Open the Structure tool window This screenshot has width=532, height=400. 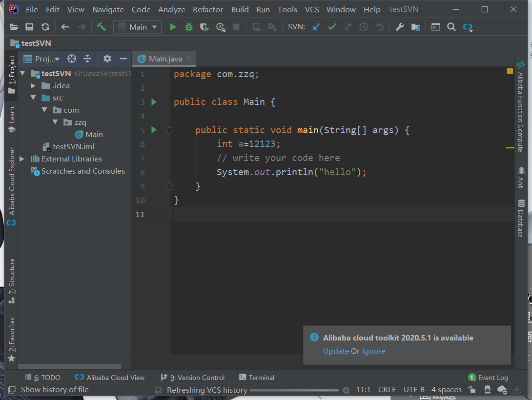12,281
